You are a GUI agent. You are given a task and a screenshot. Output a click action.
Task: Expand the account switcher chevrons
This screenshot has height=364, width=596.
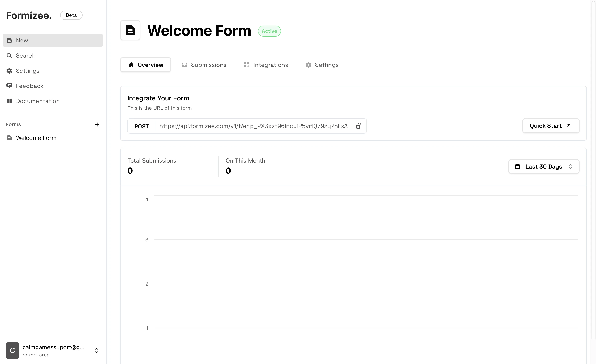point(96,351)
